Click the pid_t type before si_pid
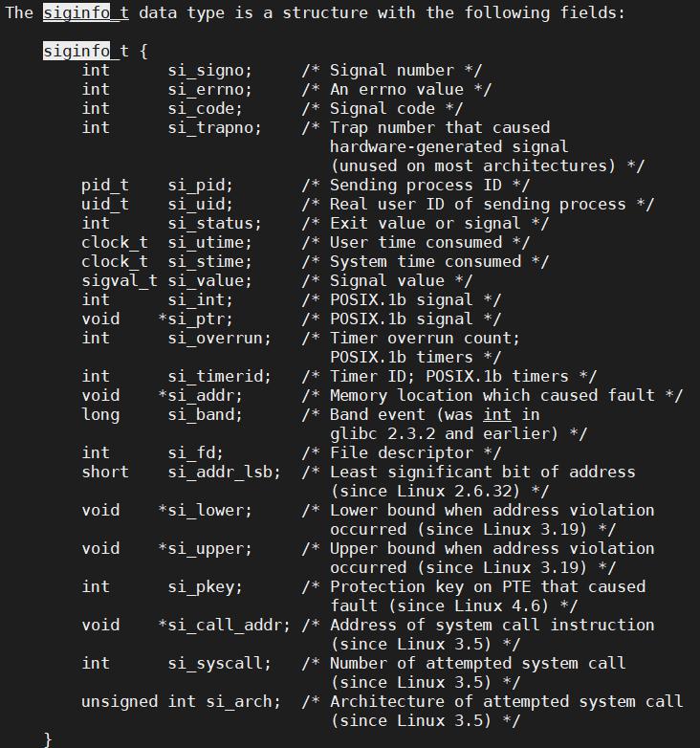Image resolution: width=700 pixels, height=748 pixels. [105, 186]
